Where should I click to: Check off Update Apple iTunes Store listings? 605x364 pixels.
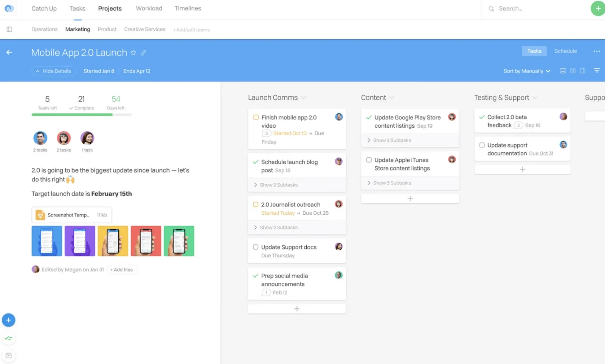coord(369,160)
